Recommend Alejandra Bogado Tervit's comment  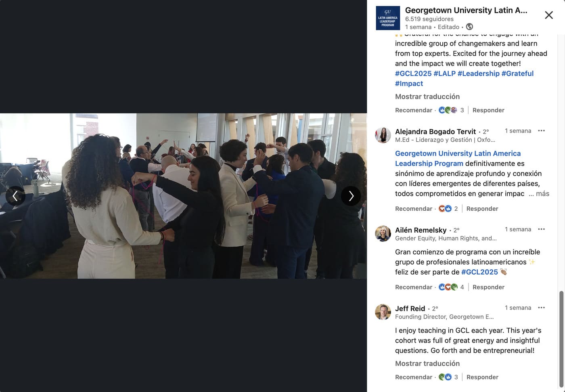click(414, 209)
